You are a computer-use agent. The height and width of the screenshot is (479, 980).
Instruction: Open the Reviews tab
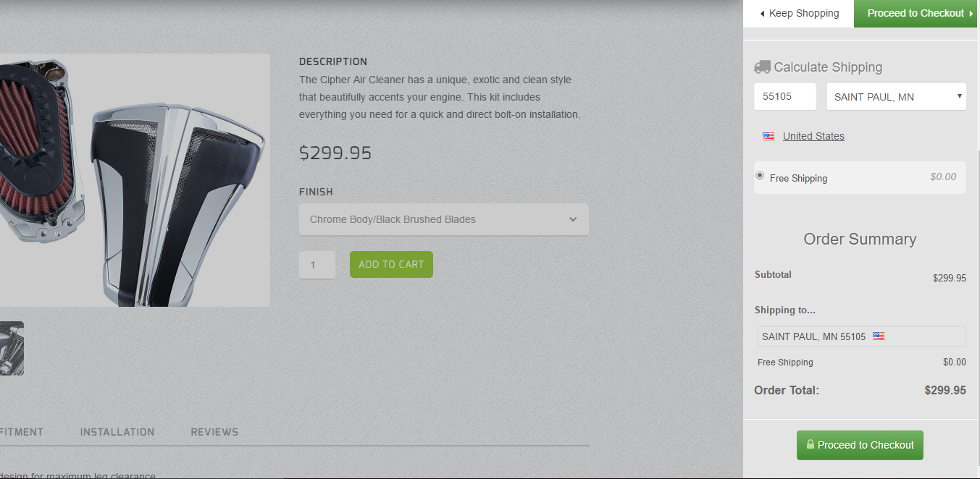[214, 432]
